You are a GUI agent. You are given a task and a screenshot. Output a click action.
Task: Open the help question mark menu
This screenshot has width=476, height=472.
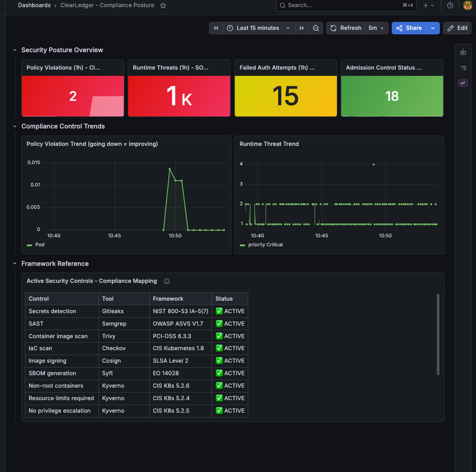450,5
